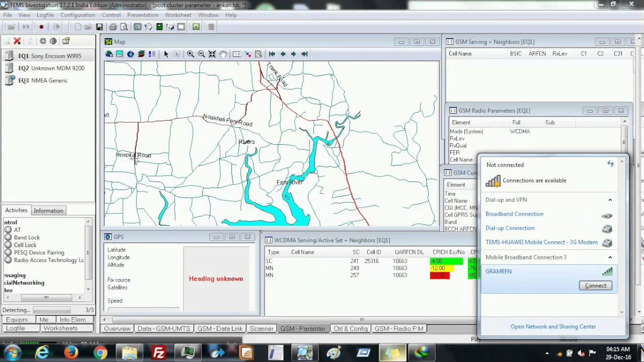Screen dimensions: 644x362
Task: Open the Presentation menu
Action: [x=142, y=15]
